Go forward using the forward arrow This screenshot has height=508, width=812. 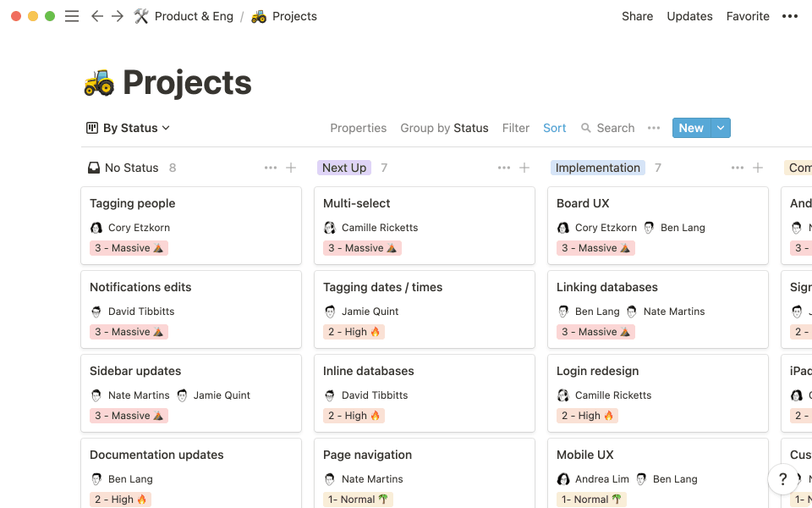pos(118,15)
